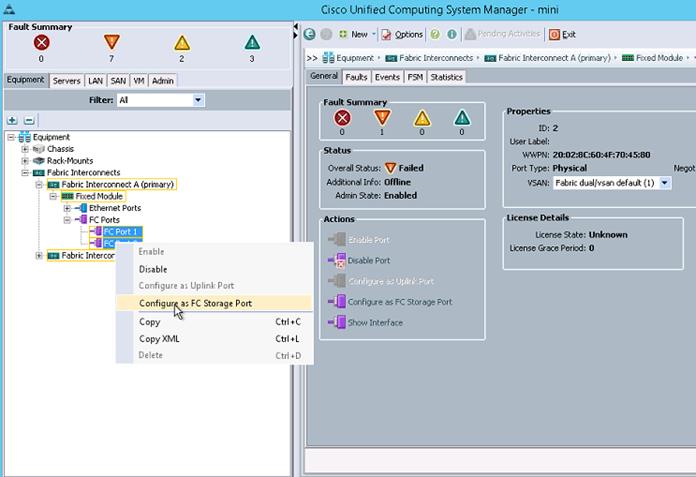This screenshot has width=696, height=477.
Task: Click the application icon in title bar
Action: (x=9, y=9)
